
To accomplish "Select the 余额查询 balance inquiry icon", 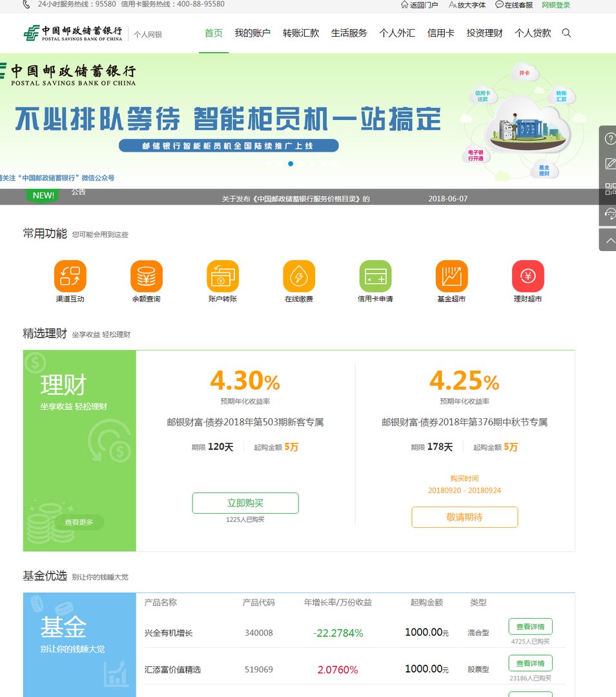I will pyautogui.click(x=146, y=276).
